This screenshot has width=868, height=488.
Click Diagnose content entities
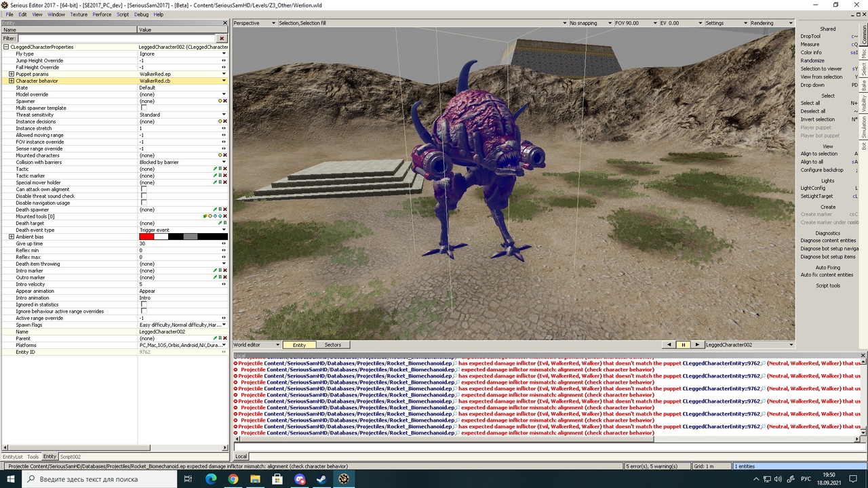829,241
